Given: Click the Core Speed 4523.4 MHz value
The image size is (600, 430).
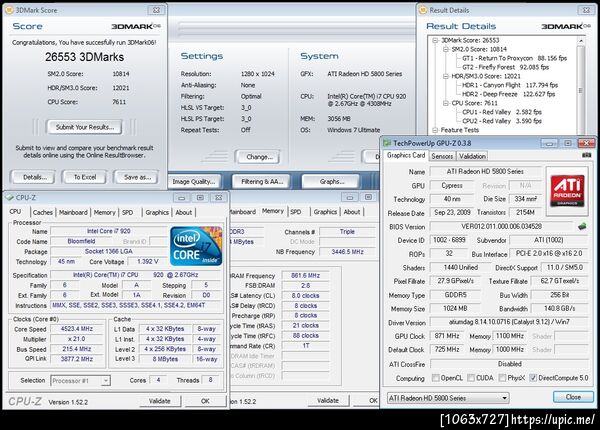Looking at the screenshot, I should (77, 329).
